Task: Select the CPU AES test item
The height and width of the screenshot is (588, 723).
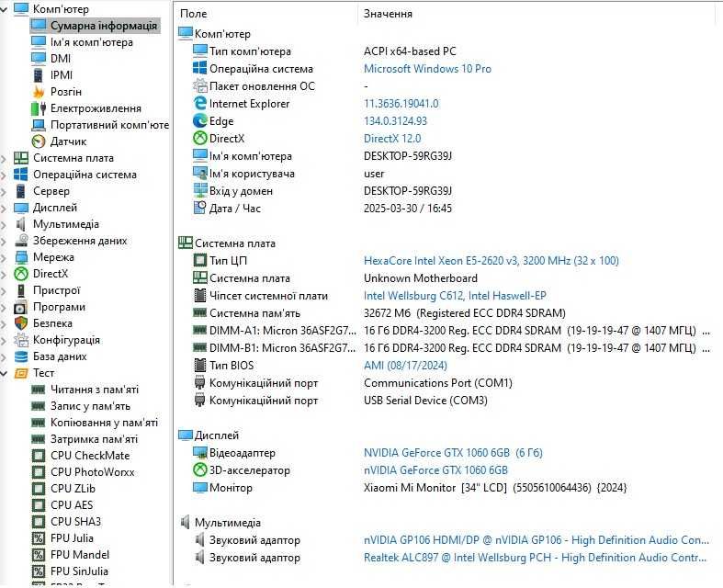Action: pos(72,505)
